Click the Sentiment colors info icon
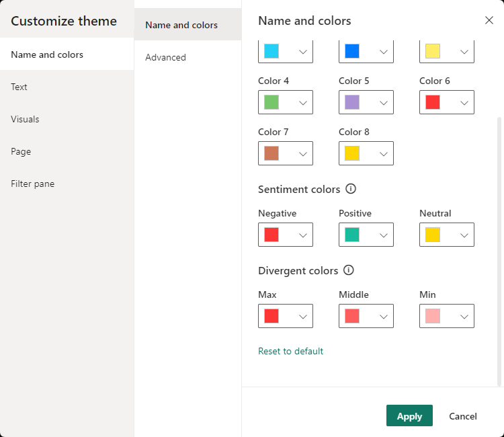Viewport: 504px width, 437px height. click(351, 190)
